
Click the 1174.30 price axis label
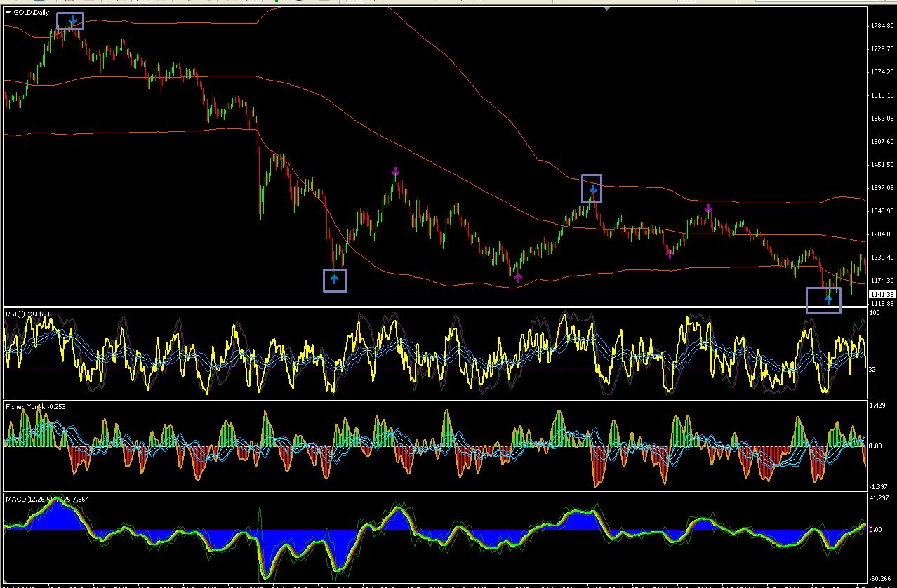pos(881,281)
